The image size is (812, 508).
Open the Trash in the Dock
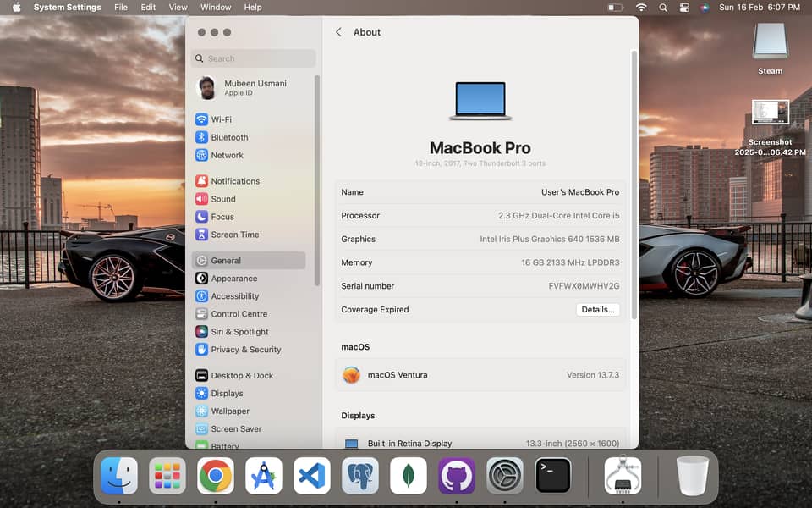click(693, 476)
